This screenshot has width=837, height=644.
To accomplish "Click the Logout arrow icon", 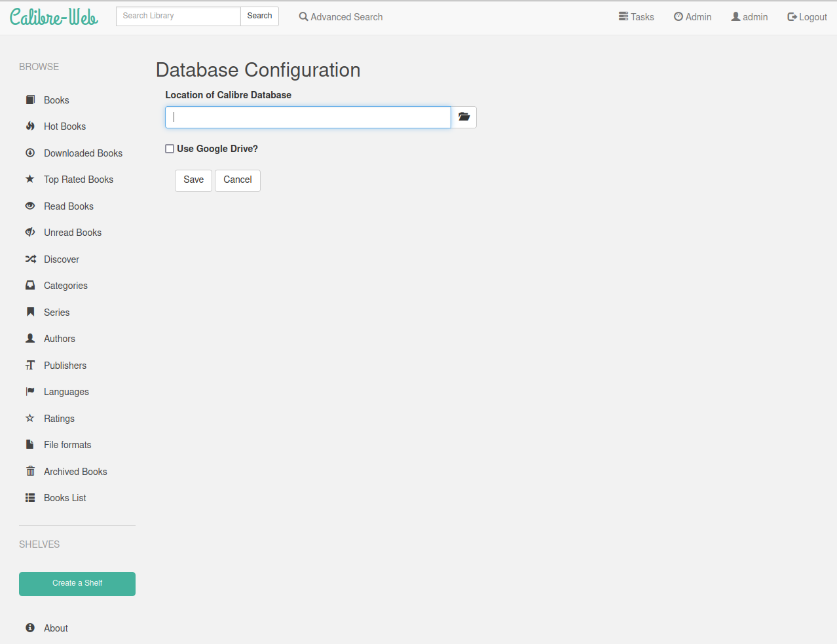I will [792, 16].
